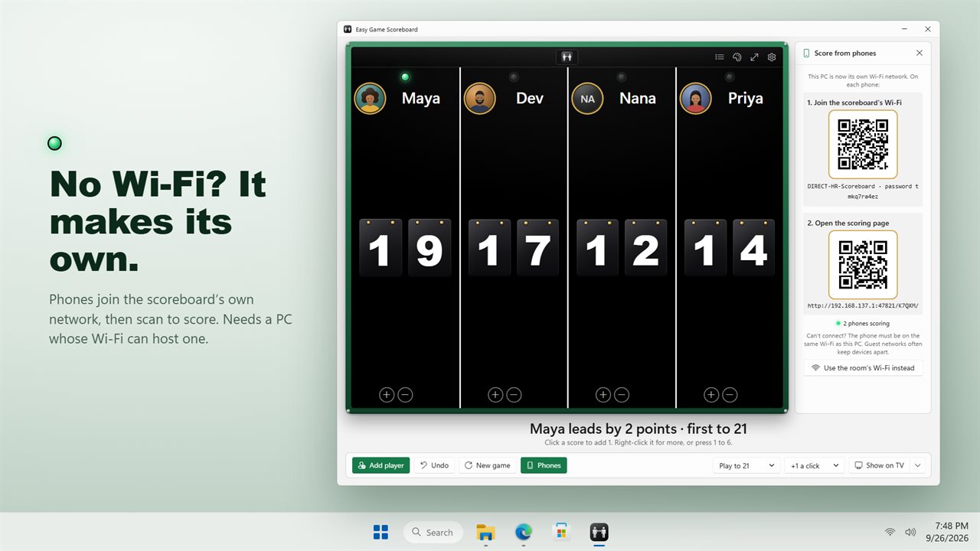Click Show on TV button
Viewport: 980px width, 551px height.
pyautogui.click(x=879, y=465)
